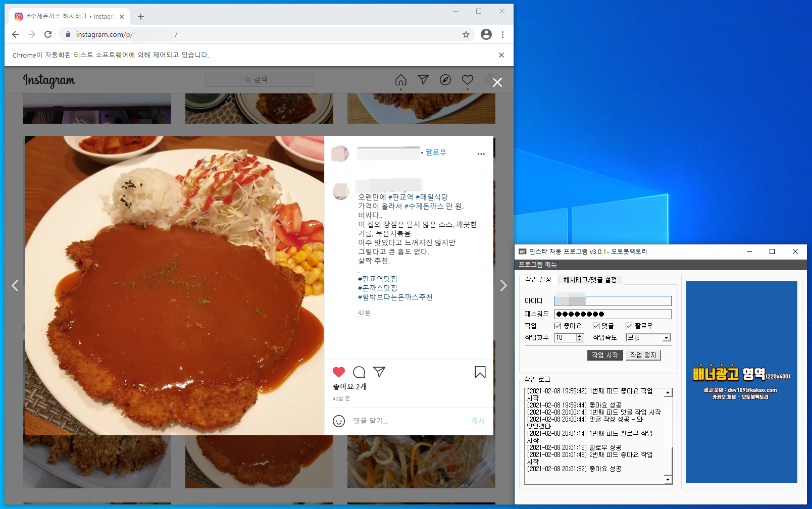Bookmark this page with the star icon
The height and width of the screenshot is (509, 812).
[x=466, y=34]
